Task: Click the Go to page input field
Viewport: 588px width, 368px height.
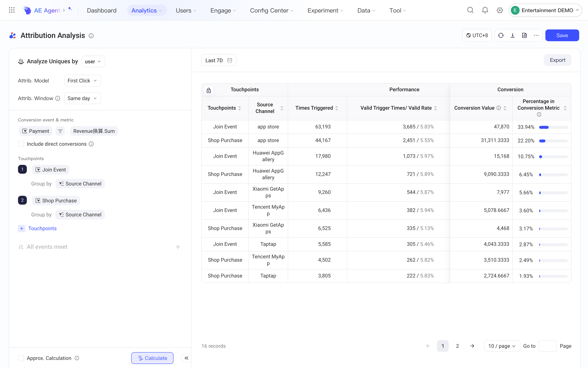Action: (547, 346)
